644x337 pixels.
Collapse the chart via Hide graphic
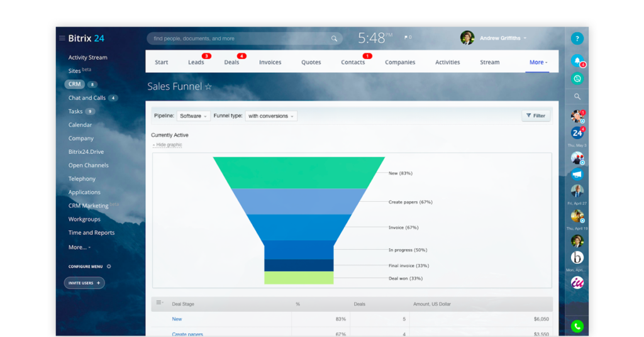(167, 145)
